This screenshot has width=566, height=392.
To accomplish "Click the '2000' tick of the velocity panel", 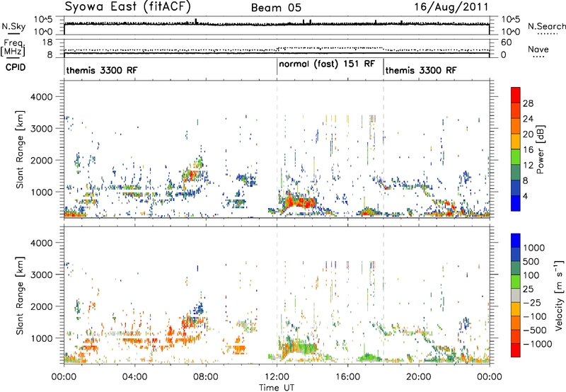I will click(41, 306).
